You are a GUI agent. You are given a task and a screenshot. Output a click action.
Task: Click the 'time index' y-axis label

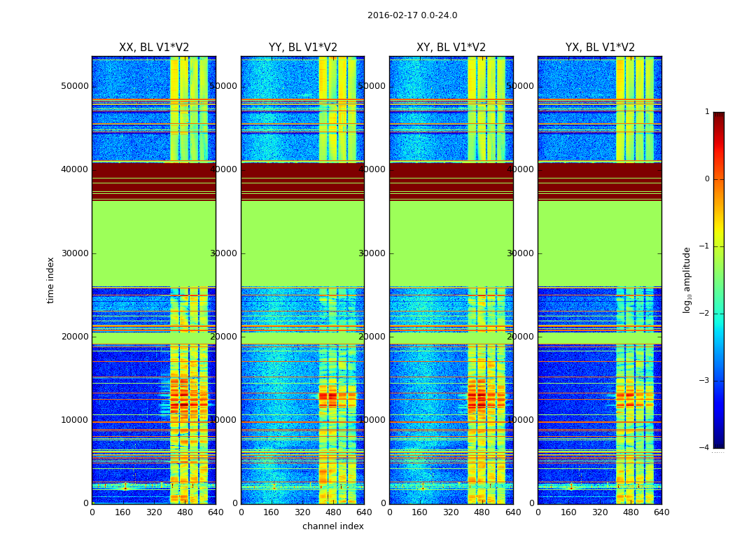tap(51, 280)
